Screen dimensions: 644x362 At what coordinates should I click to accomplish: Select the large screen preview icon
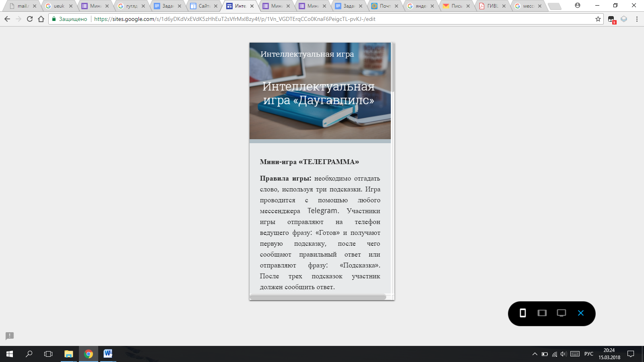tap(561, 313)
